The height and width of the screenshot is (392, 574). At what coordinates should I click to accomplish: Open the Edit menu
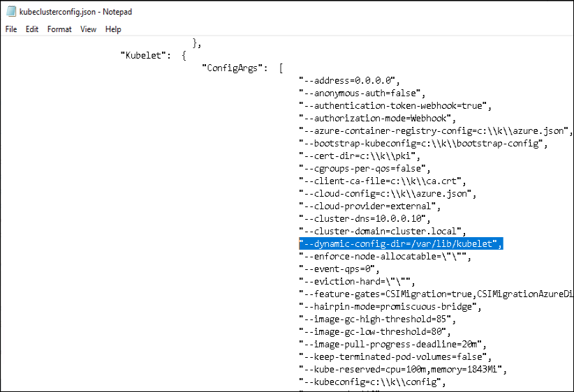(32, 29)
